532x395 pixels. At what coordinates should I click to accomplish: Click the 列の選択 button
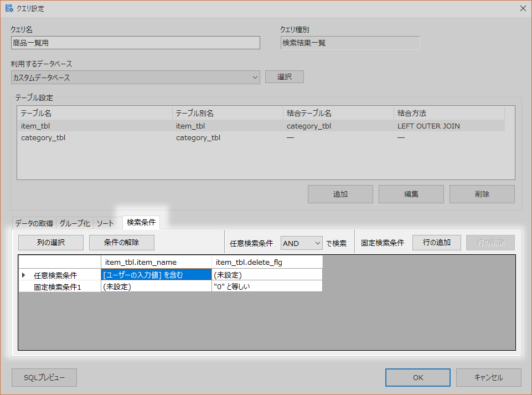click(x=51, y=243)
